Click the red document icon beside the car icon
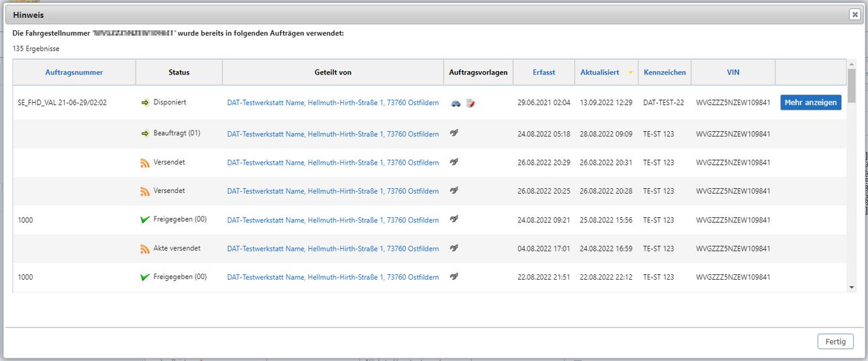Viewport: 868px width, 361px height. click(470, 103)
